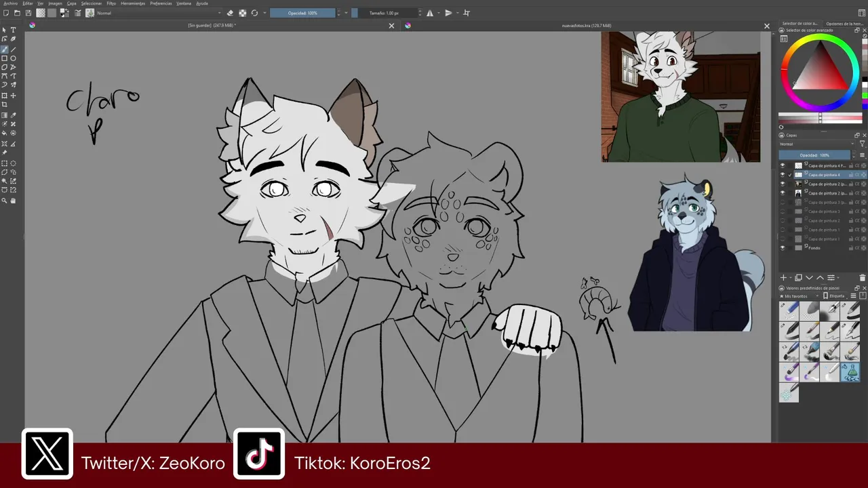Click the Etiqueta tag button
Image resolution: width=868 pixels, height=488 pixels.
(835, 296)
